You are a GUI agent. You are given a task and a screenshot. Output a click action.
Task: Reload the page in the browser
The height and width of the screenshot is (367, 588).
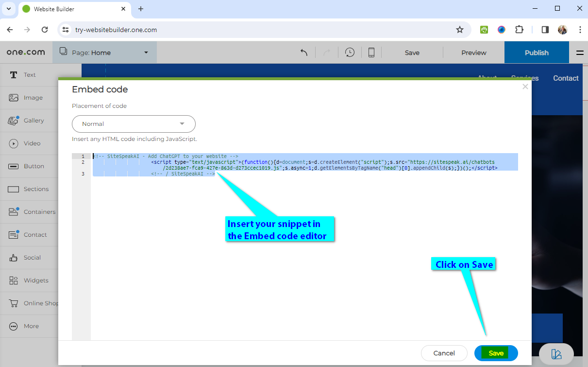pos(45,30)
